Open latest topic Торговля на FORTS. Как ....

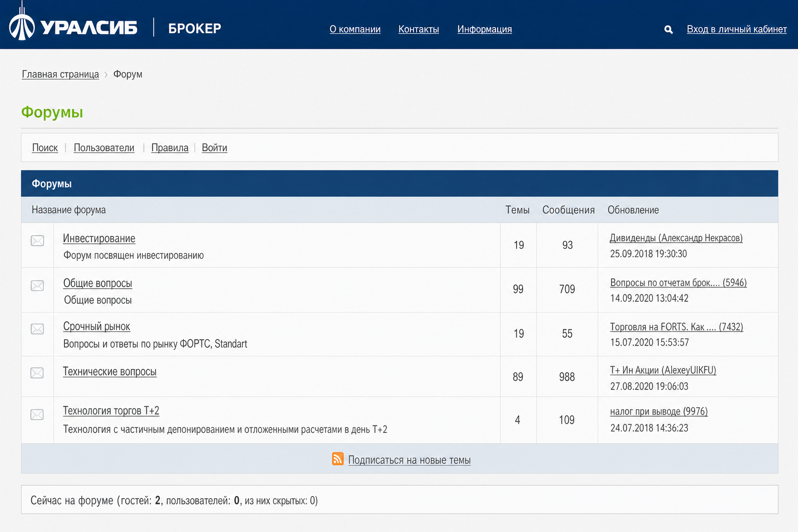(x=677, y=327)
